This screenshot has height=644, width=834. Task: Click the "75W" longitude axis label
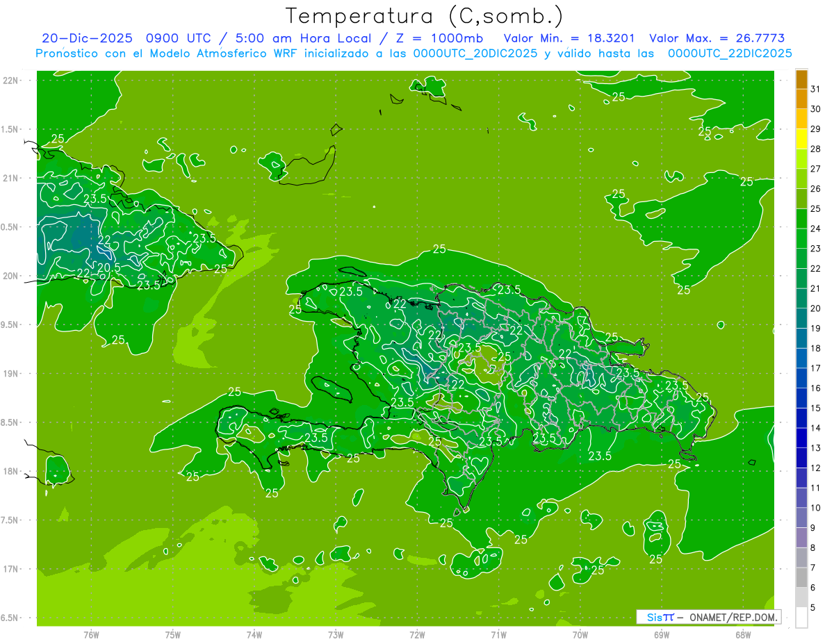pos(173,635)
